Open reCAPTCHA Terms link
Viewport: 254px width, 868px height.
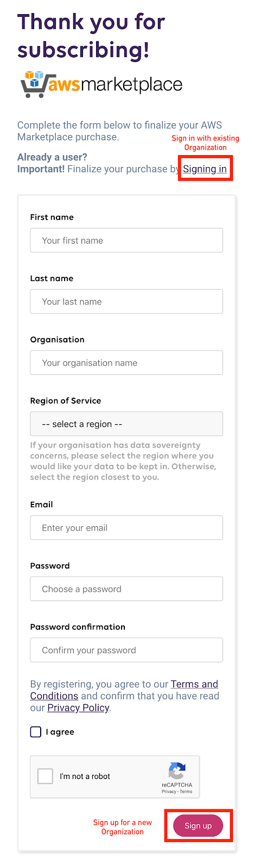[x=186, y=792]
